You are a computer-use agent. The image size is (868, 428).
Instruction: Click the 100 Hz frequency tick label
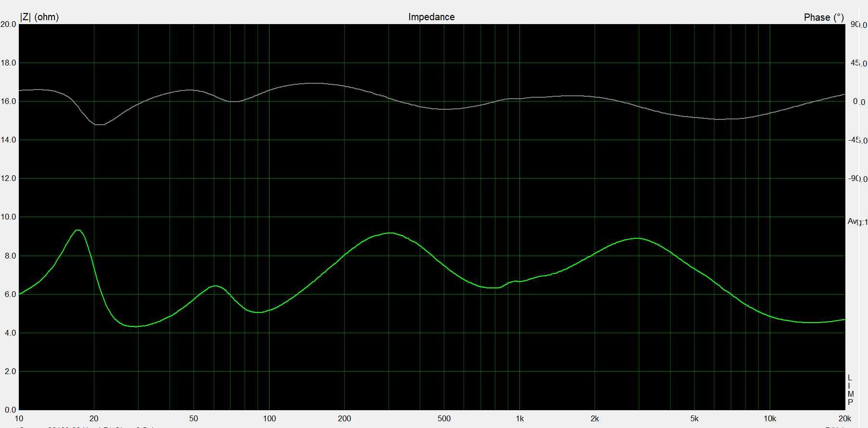pyautogui.click(x=269, y=418)
